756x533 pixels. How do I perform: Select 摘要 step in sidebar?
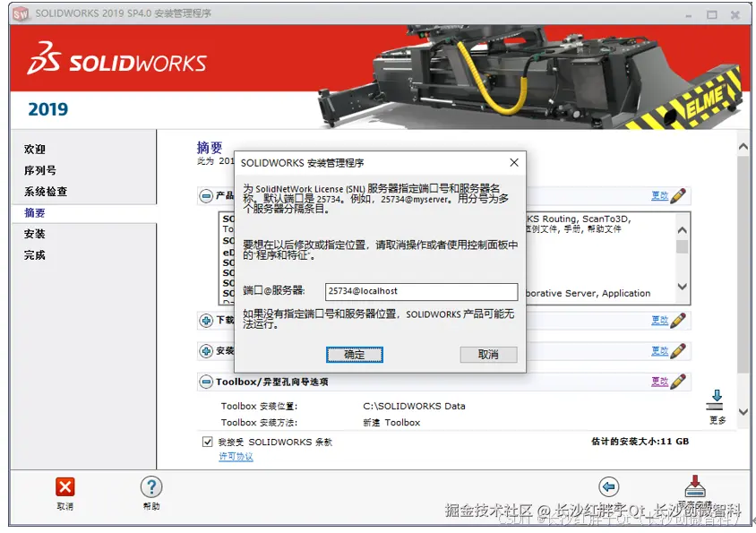click(35, 213)
